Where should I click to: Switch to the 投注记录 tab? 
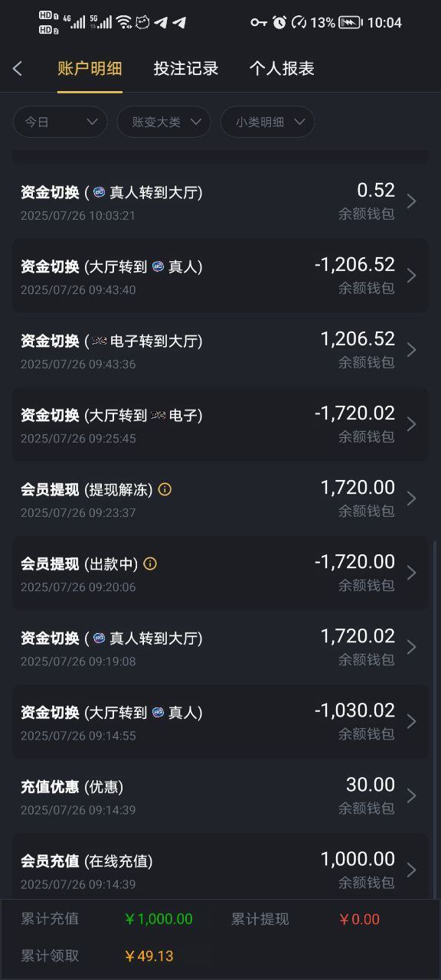186,68
